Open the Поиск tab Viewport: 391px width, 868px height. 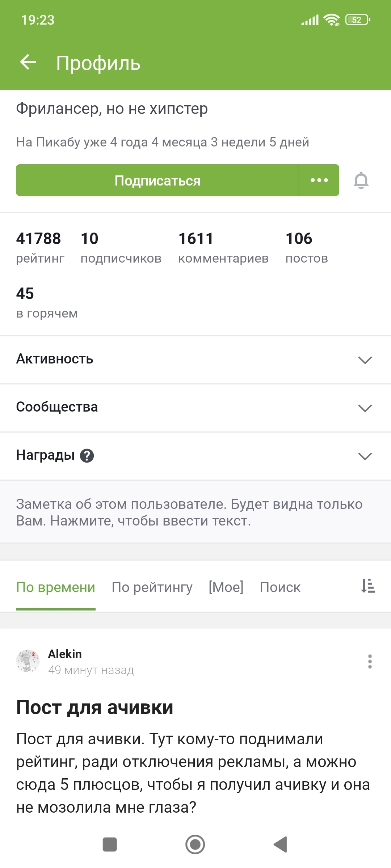(280, 587)
